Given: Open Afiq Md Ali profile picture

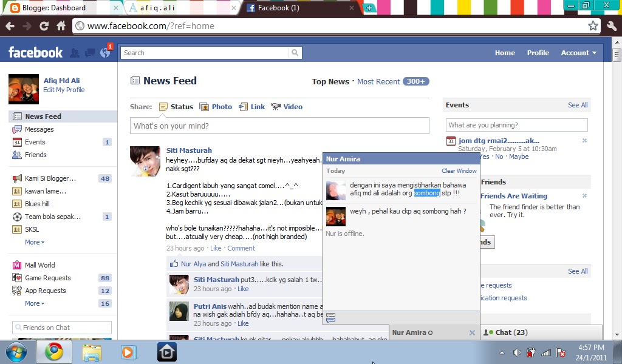Looking at the screenshot, I should pyautogui.click(x=24, y=89).
